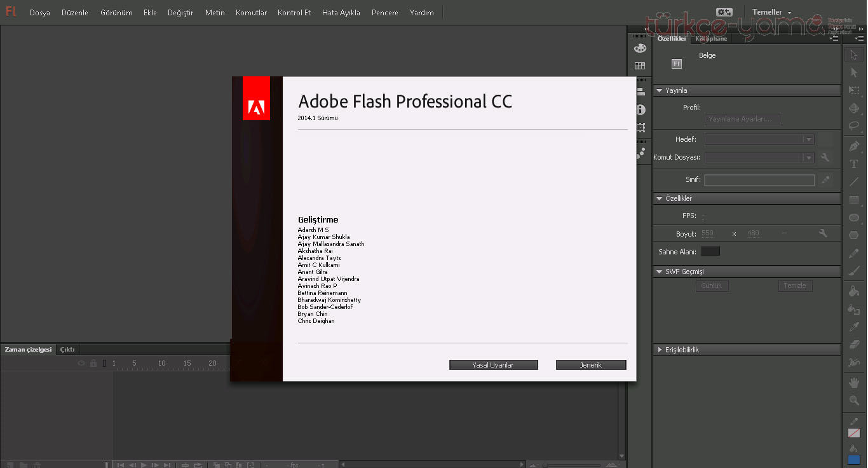Select the Free Transform tool

pyautogui.click(x=854, y=90)
